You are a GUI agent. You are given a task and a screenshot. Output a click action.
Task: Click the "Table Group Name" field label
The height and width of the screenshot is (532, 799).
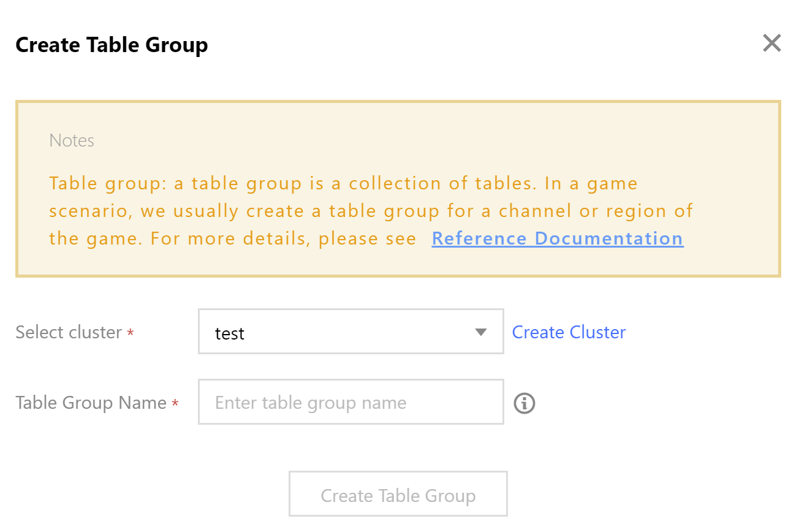click(x=91, y=403)
